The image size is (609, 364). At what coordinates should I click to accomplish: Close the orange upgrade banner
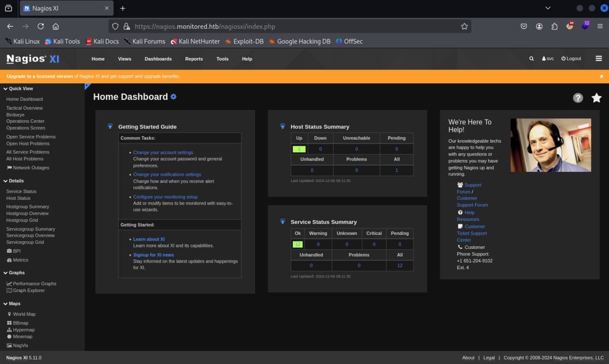601,77
